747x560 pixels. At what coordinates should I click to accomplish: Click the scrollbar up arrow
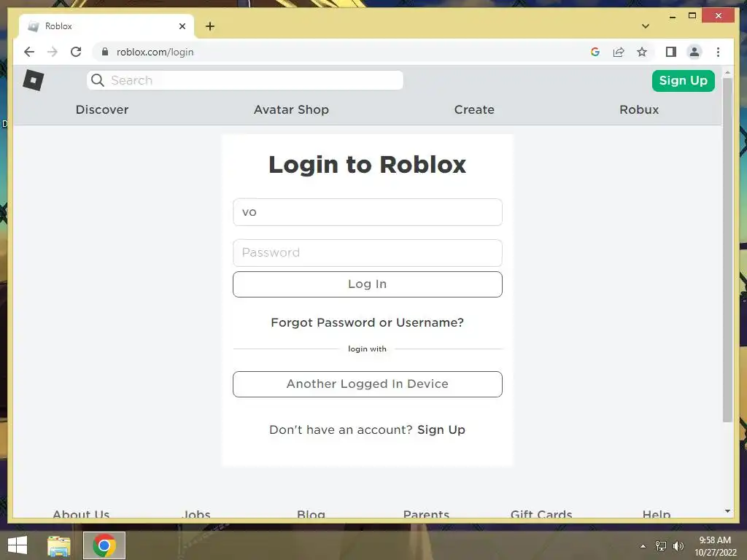[727, 73]
